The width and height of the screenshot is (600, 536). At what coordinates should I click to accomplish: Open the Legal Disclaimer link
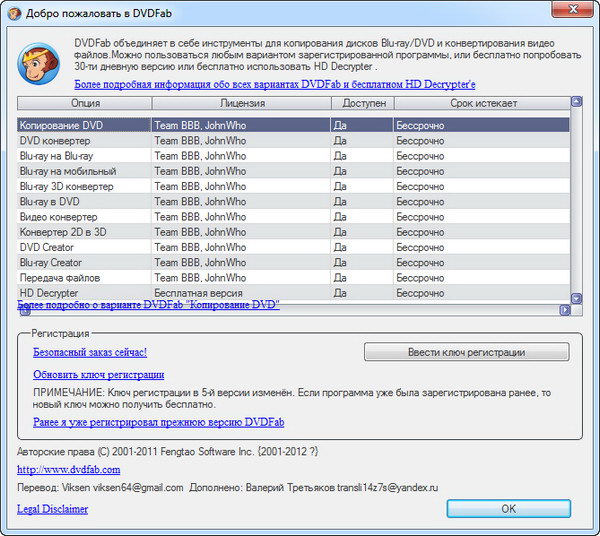coord(52,509)
